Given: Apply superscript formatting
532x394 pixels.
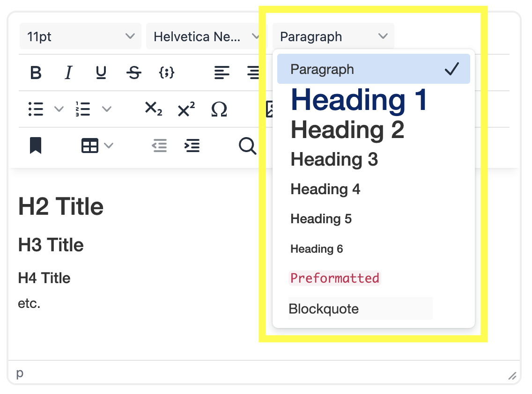Looking at the screenshot, I should click(x=186, y=109).
